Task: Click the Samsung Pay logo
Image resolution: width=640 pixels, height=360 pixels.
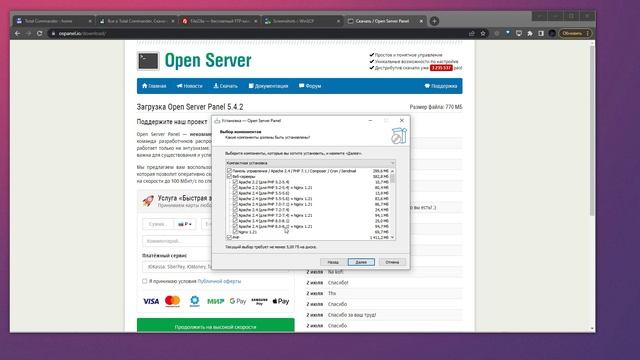Action: click(259, 301)
